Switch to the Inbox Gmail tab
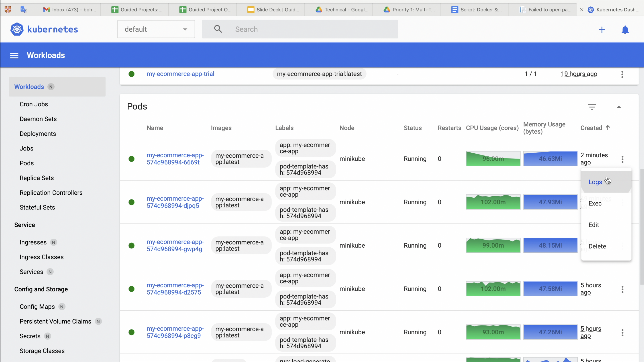The image size is (644, 362). tap(70, 9)
